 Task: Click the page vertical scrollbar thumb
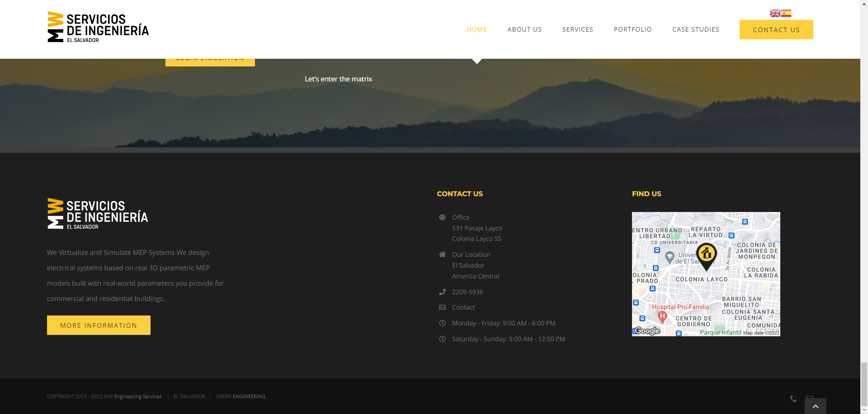pyautogui.click(x=864, y=384)
